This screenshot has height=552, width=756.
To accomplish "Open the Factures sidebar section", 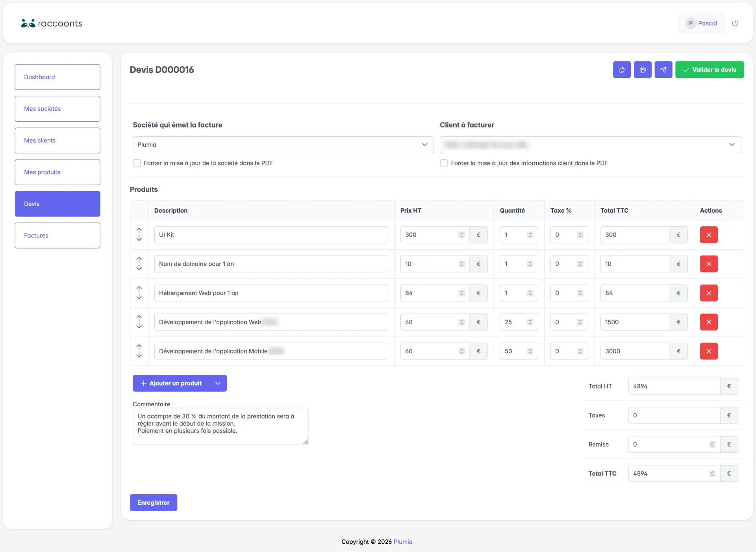I will pyautogui.click(x=57, y=235).
